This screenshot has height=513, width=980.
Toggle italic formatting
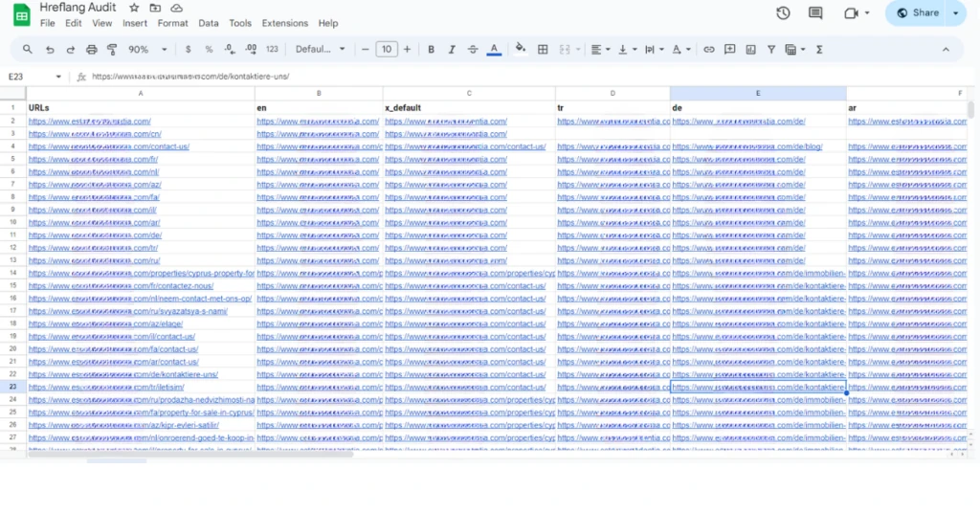tap(452, 49)
